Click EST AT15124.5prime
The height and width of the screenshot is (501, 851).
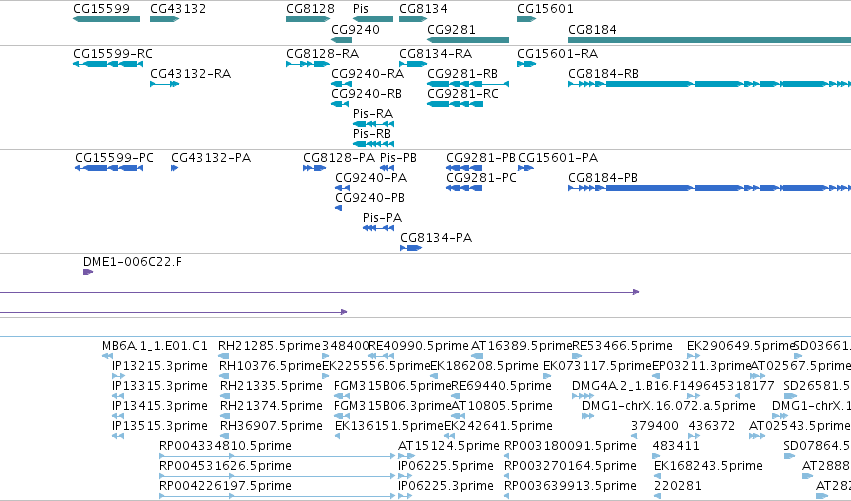pos(405,456)
